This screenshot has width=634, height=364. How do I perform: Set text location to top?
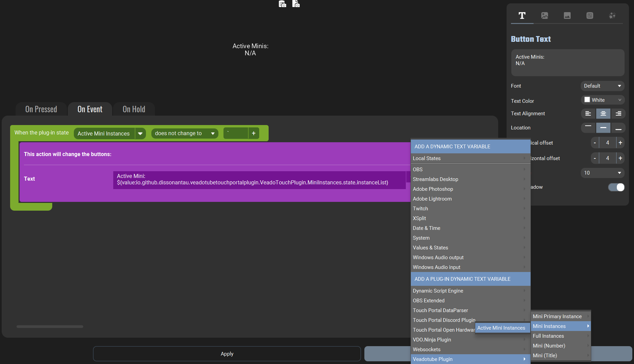click(588, 128)
